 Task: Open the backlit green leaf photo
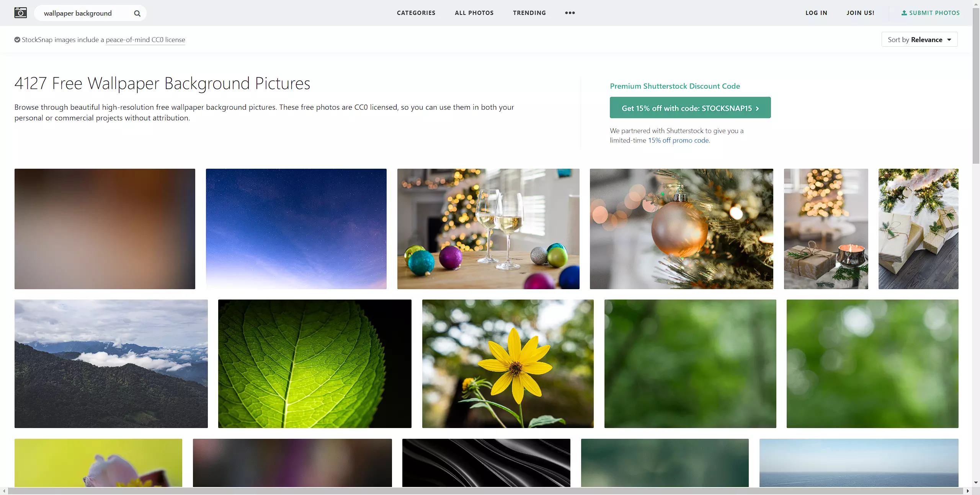tap(315, 363)
